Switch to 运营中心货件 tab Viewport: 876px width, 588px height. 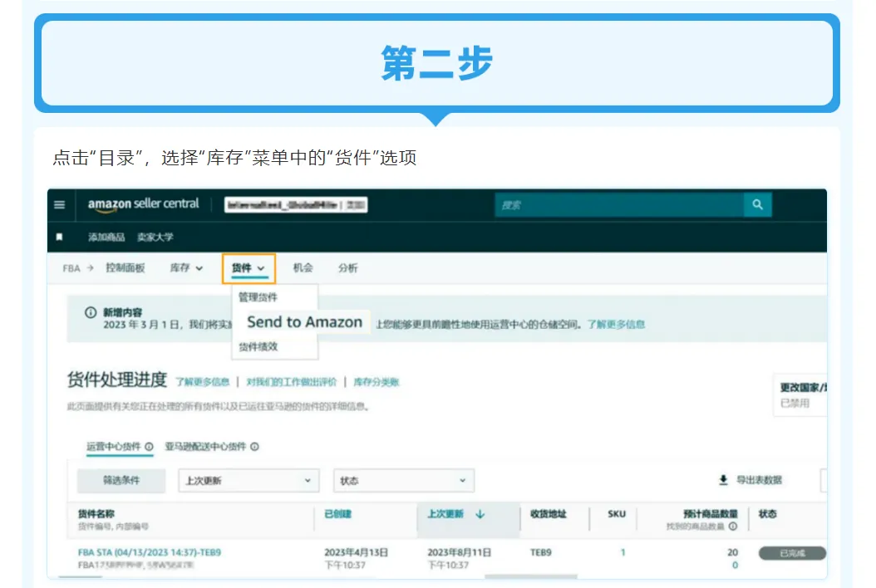[x=113, y=447]
